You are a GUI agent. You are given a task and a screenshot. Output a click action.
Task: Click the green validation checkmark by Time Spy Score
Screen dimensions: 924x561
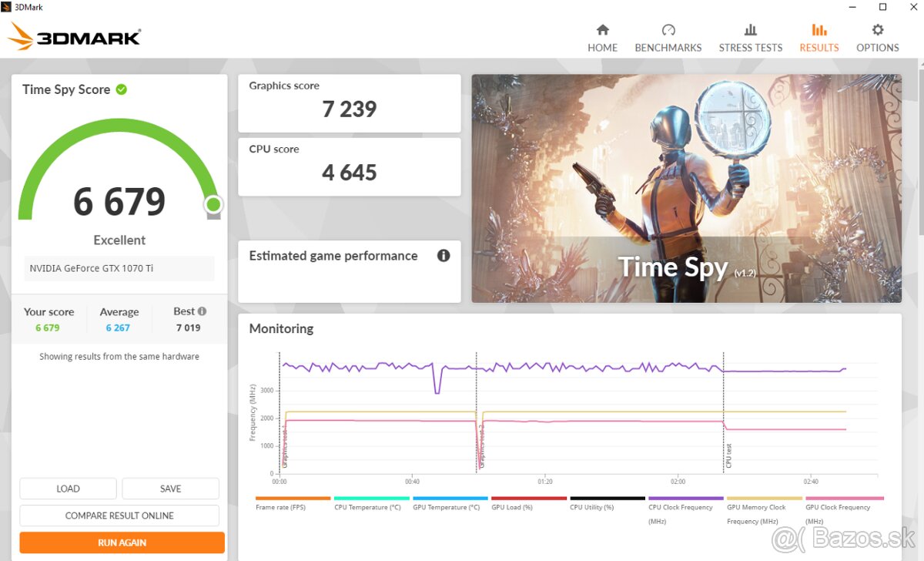coord(122,89)
